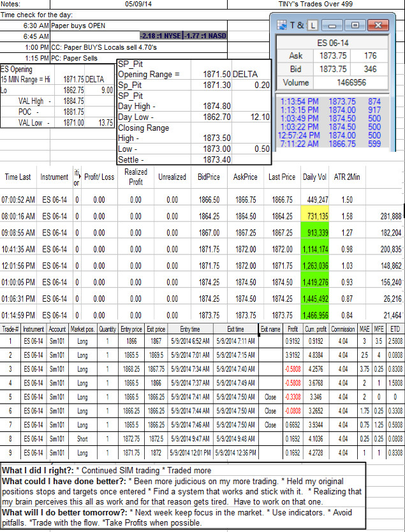Click the Short position in trade 8

(x=82, y=439)
